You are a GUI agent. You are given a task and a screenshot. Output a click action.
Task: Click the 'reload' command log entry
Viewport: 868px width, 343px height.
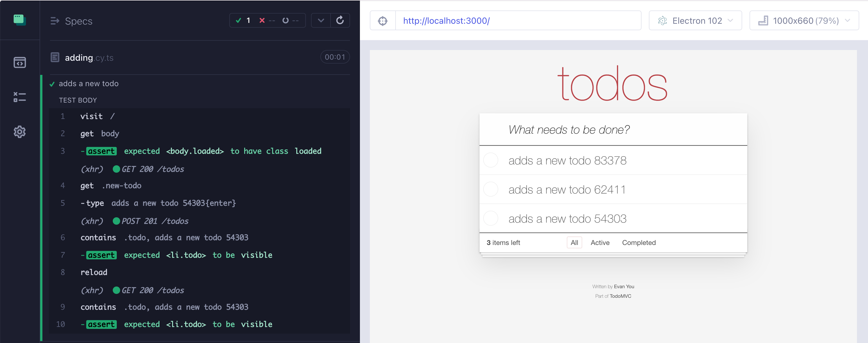[x=94, y=272]
